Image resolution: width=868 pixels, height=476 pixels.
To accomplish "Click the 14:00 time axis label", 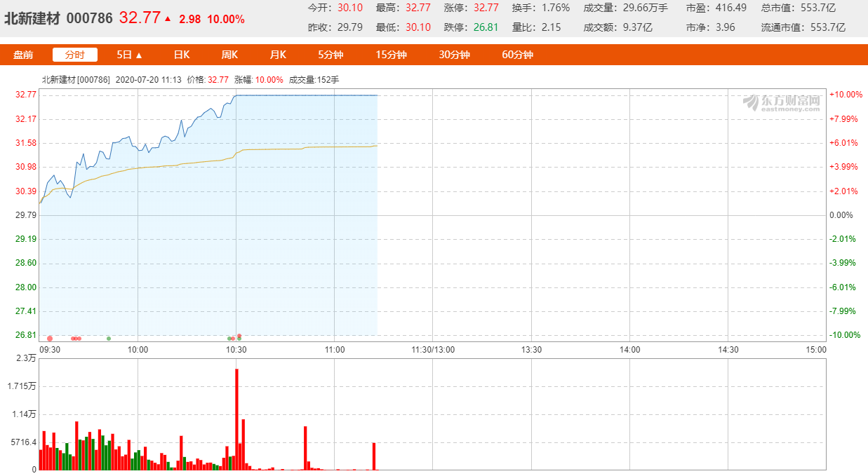I will tap(630, 349).
